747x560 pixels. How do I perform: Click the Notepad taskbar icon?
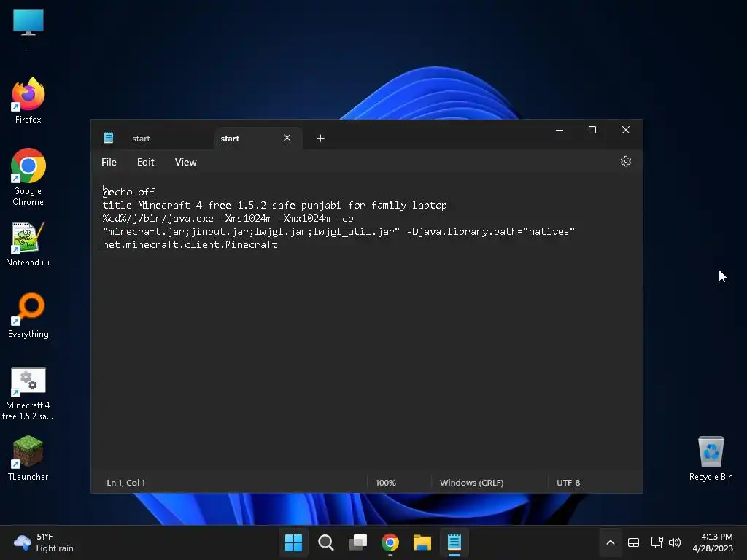pos(454,542)
